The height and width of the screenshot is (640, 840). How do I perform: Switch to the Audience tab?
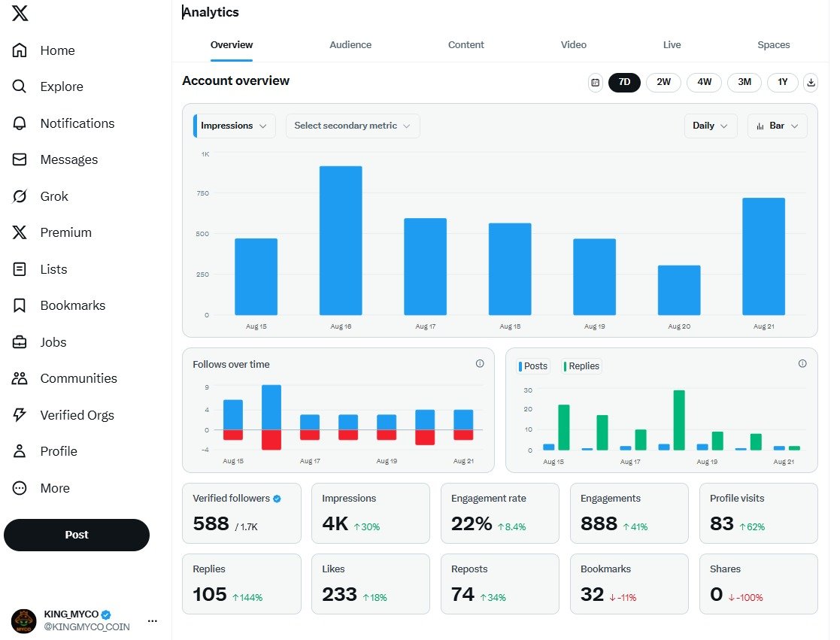point(350,45)
